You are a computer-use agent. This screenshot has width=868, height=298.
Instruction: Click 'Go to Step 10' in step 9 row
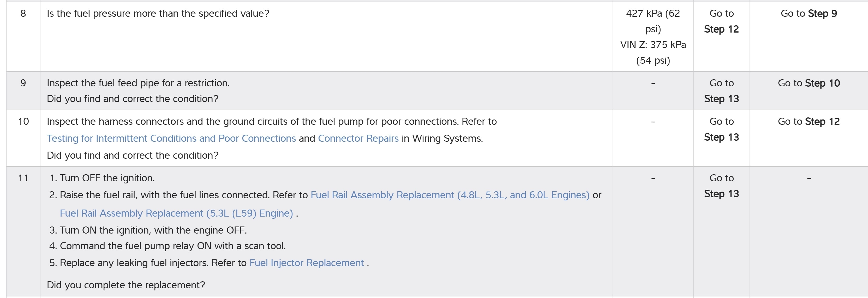coord(809,83)
